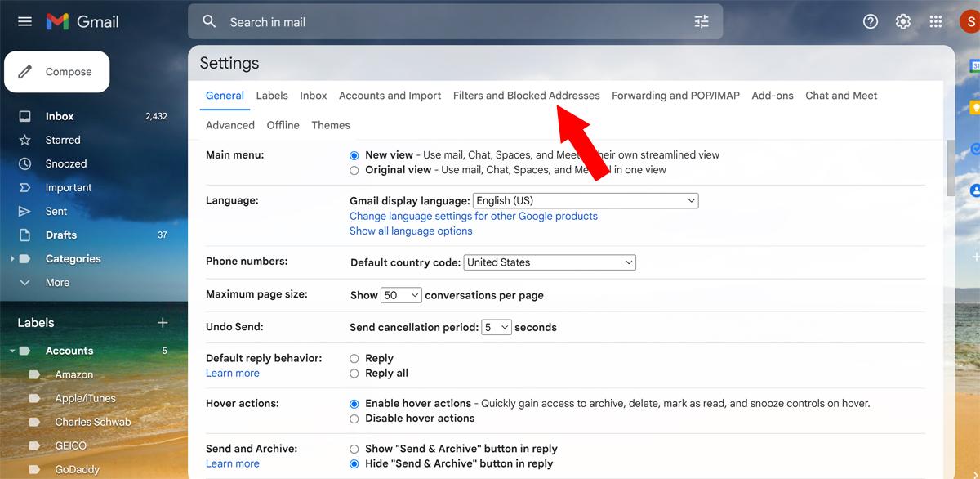Click the Settings gear icon
This screenshot has width=980, height=479.
[902, 22]
